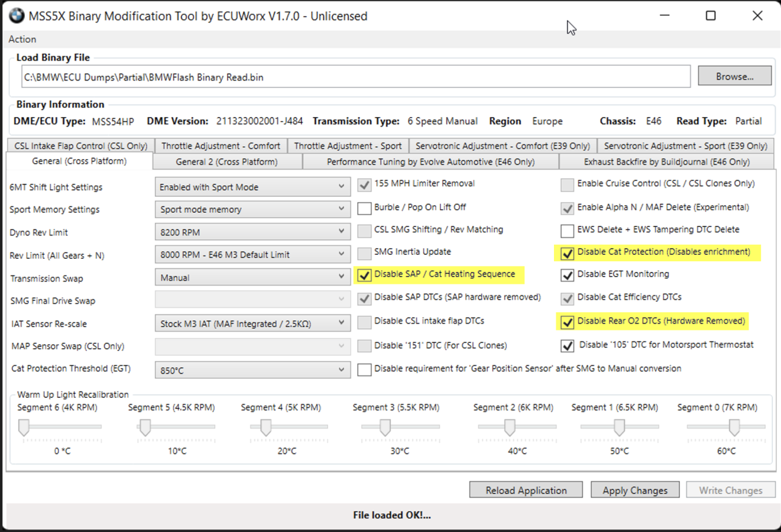Untick Disable EGT Monitoring option
Image resolution: width=781 pixels, height=532 pixels.
pos(567,275)
